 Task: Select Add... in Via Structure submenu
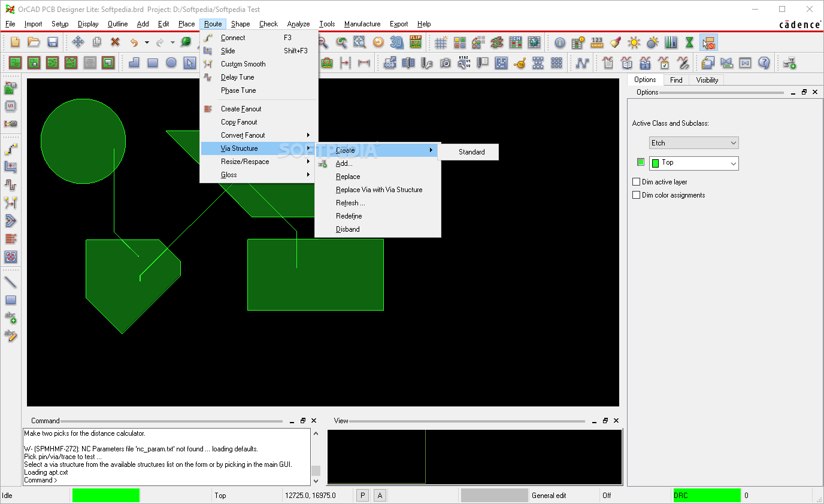click(378, 163)
